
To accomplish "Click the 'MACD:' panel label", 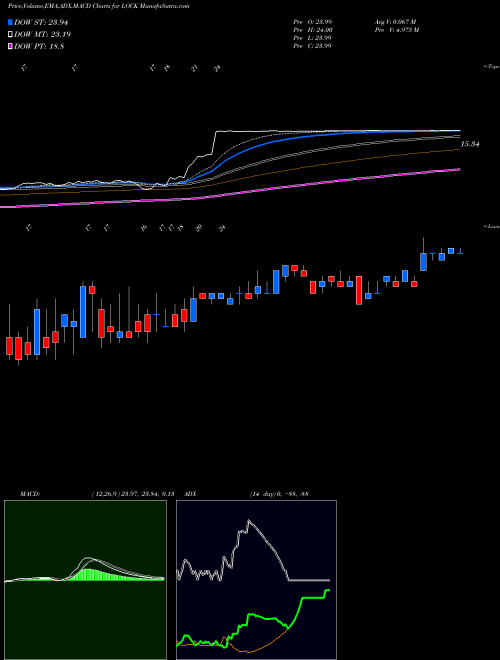I will 29,494.
